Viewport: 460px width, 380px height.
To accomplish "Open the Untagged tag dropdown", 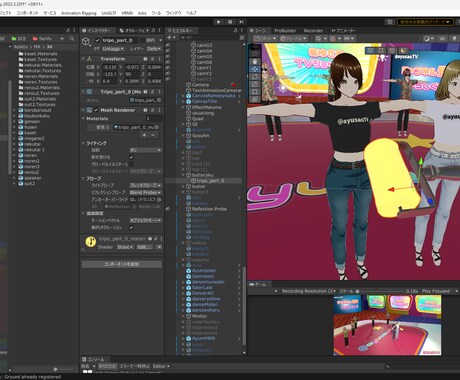I will coord(113,49).
